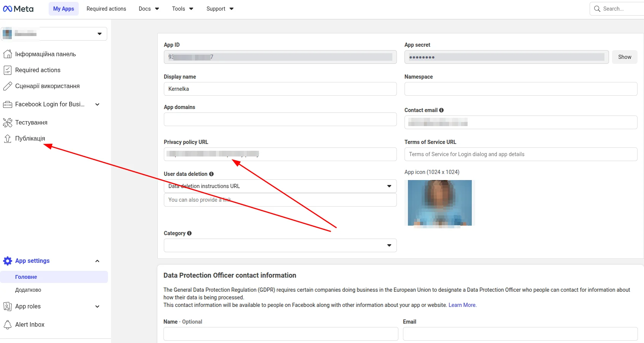Show the App secret
Screen dimensions: 644x343
(x=624, y=57)
